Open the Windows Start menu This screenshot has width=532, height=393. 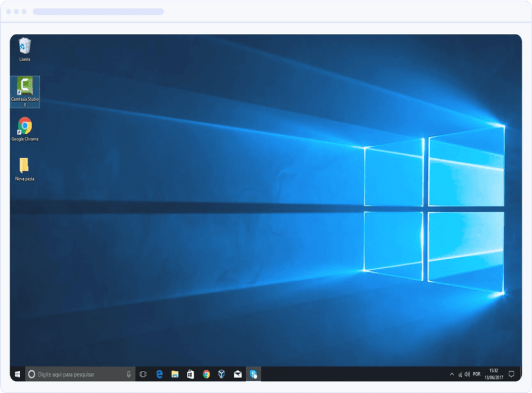tap(17, 374)
